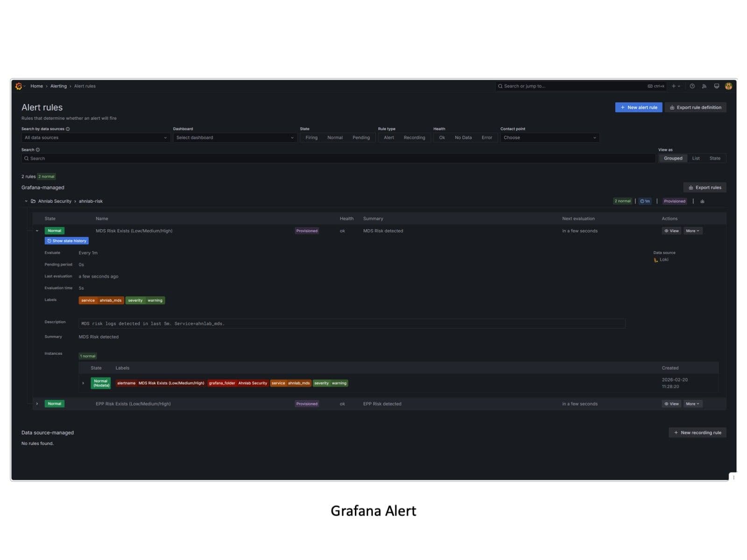The height and width of the screenshot is (560, 747).
Task: Open the Grafana logo menu
Action: pyautogui.click(x=19, y=86)
